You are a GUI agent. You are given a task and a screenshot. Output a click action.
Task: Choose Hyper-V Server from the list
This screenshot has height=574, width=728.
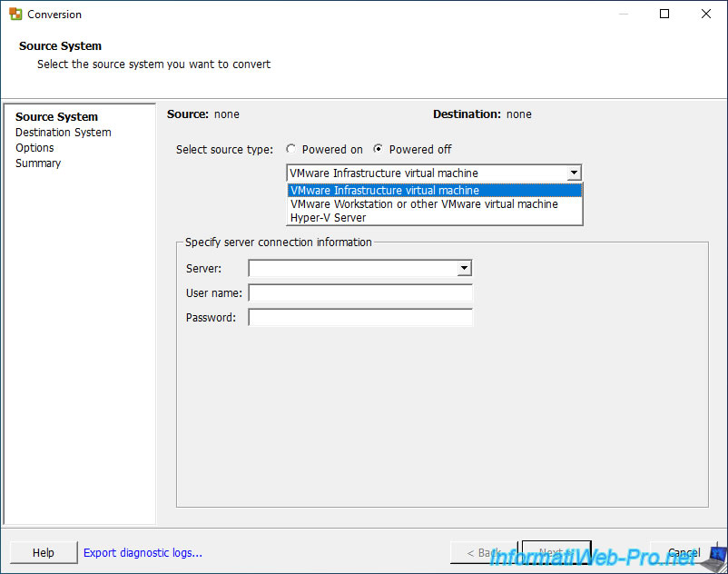[x=435, y=217]
